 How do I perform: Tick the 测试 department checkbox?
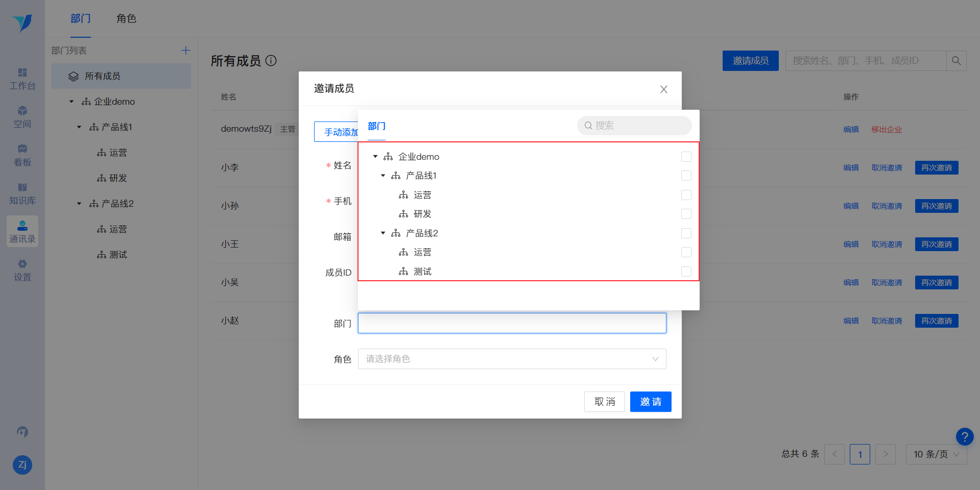[686, 272]
